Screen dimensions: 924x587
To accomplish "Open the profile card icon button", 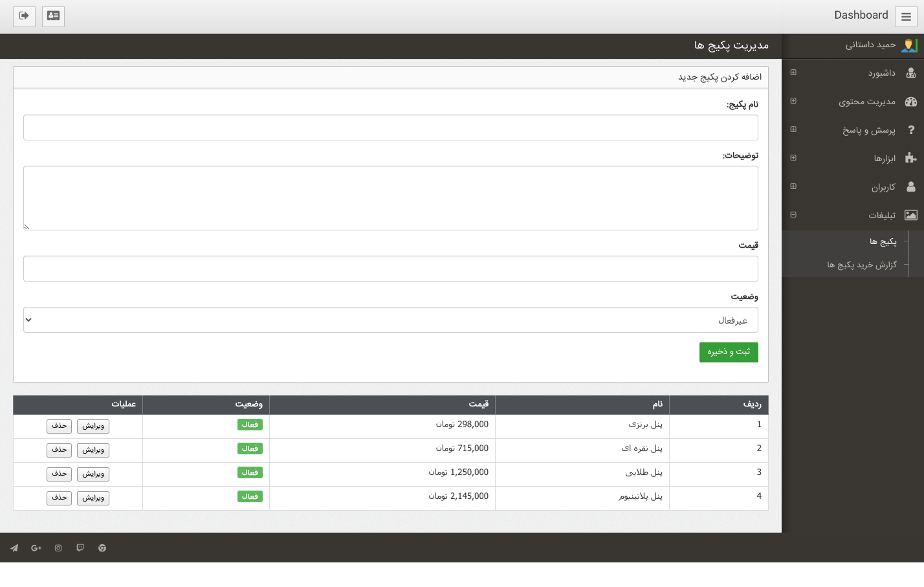I will point(53,16).
